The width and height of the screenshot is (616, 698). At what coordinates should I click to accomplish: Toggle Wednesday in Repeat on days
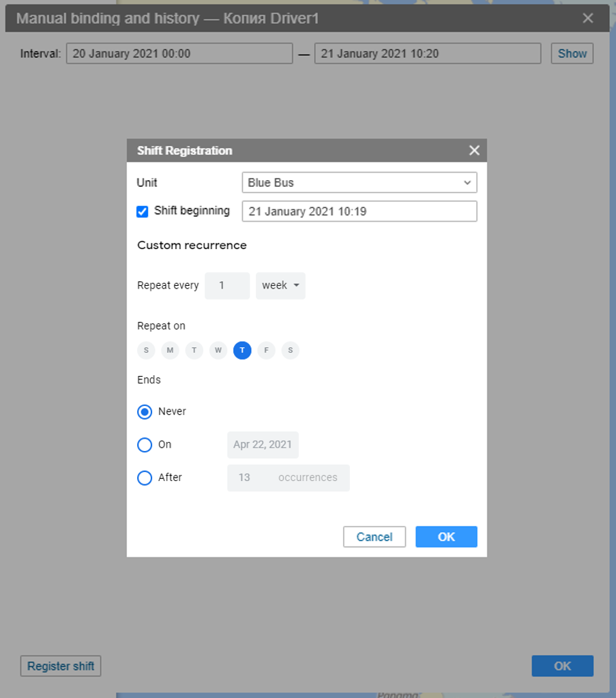(x=218, y=351)
